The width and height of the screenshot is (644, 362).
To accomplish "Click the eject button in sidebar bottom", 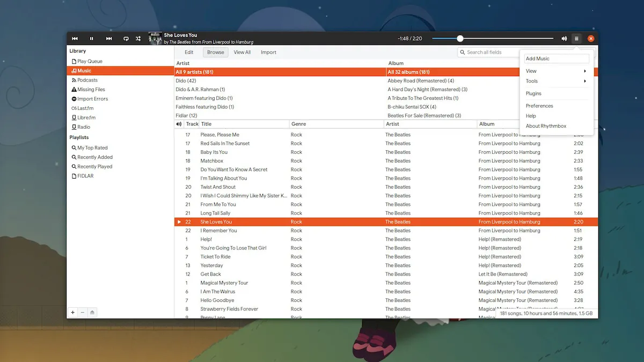I will coord(92,312).
